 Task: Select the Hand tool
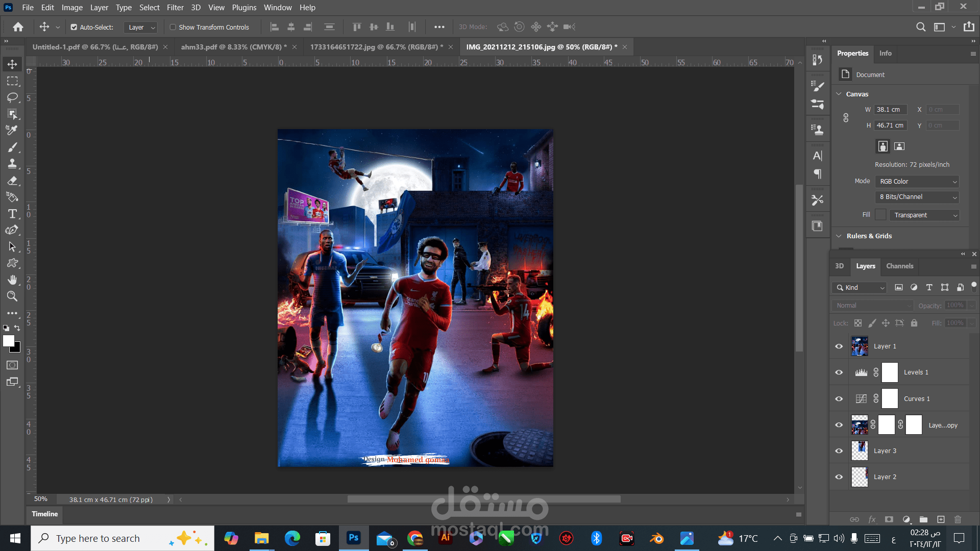[12, 280]
